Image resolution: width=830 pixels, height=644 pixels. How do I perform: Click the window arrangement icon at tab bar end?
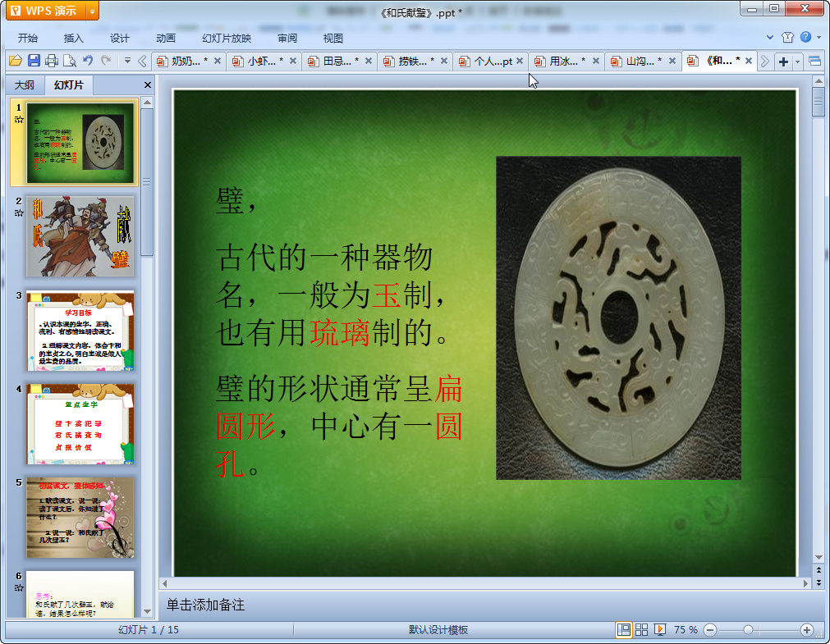pos(815,62)
